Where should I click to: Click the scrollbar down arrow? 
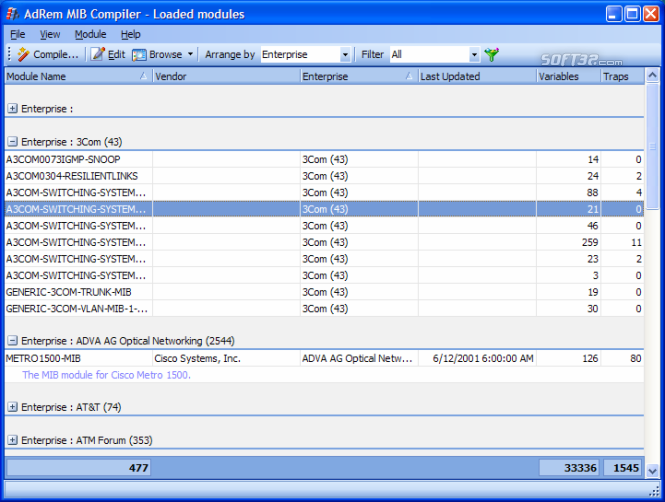(x=652, y=471)
